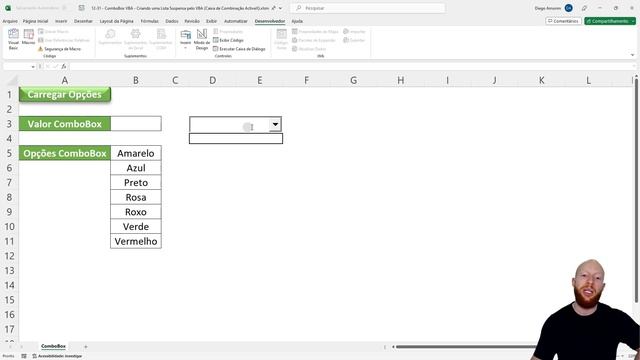
Task: Click Acessibilidade: investigar in status bar
Action: (57, 356)
